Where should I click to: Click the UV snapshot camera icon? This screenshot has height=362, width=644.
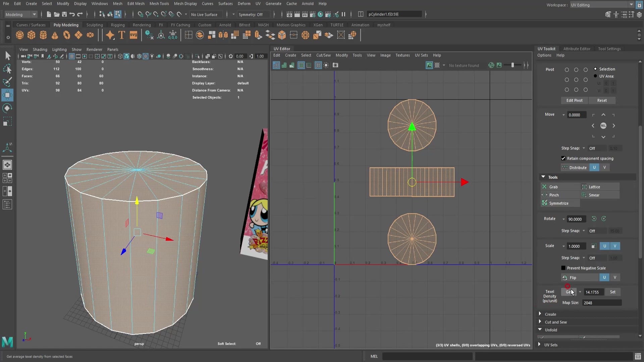coord(335,65)
